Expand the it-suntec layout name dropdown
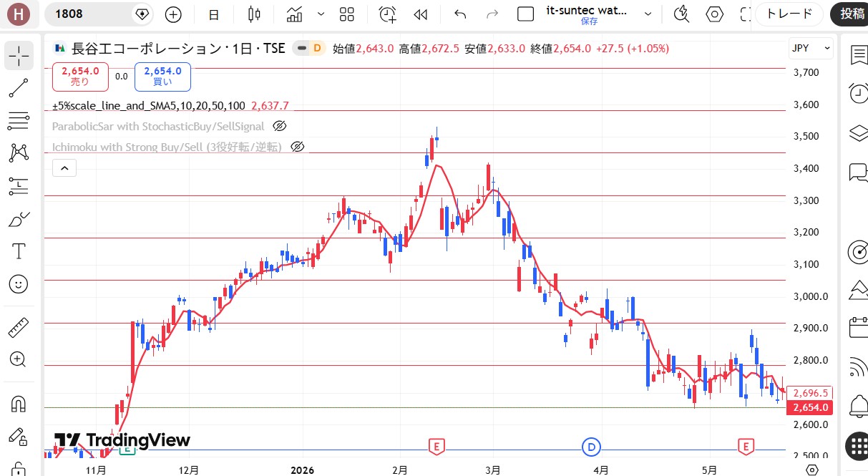868x476 pixels. (x=648, y=14)
